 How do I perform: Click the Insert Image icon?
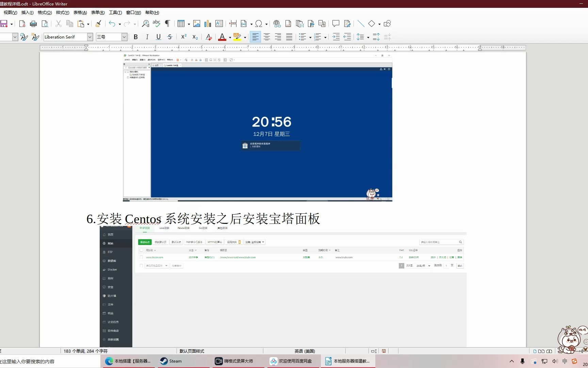[197, 24]
